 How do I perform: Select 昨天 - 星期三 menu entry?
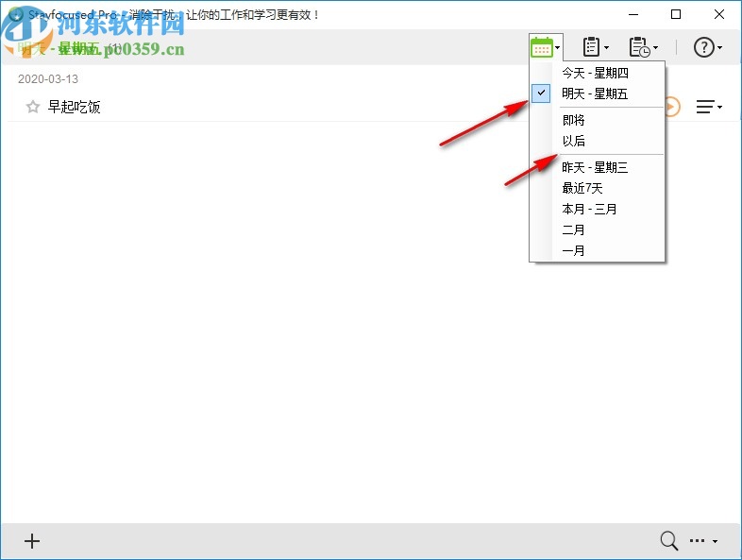point(597,167)
